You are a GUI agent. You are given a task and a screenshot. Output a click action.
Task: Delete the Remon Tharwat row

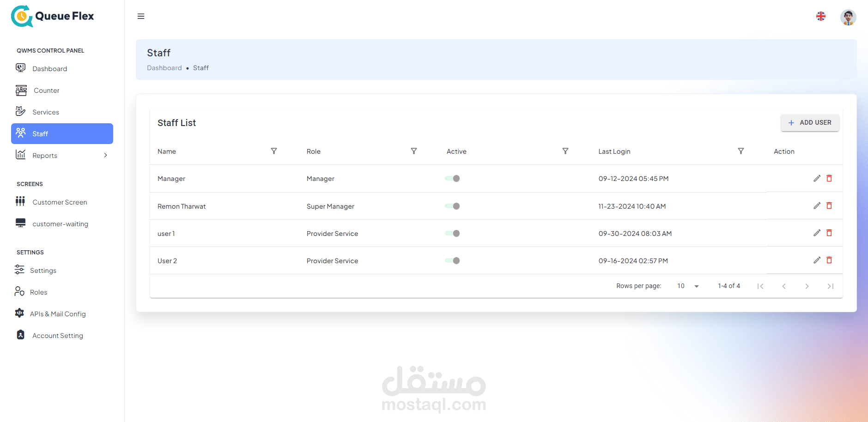(x=829, y=205)
